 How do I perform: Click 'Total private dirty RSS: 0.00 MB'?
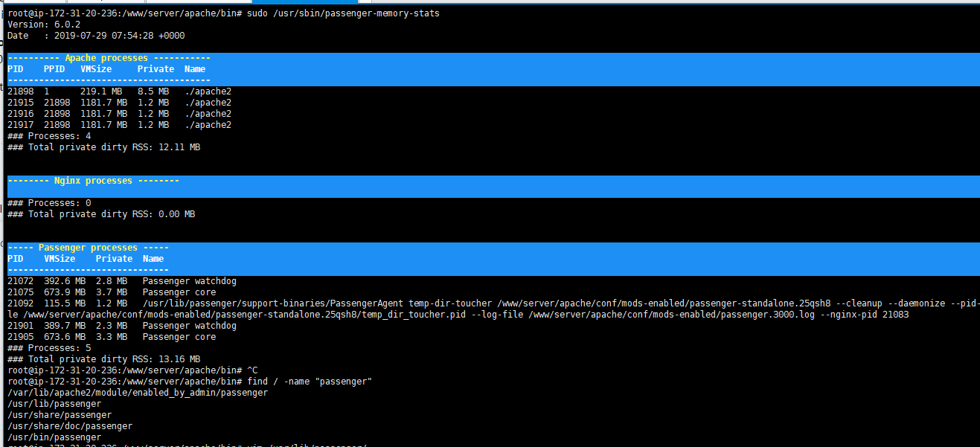point(112,214)
